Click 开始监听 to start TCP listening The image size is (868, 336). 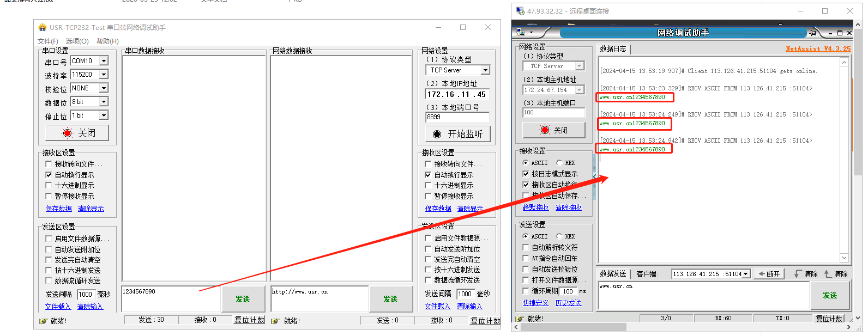click(x=457, y=134)
